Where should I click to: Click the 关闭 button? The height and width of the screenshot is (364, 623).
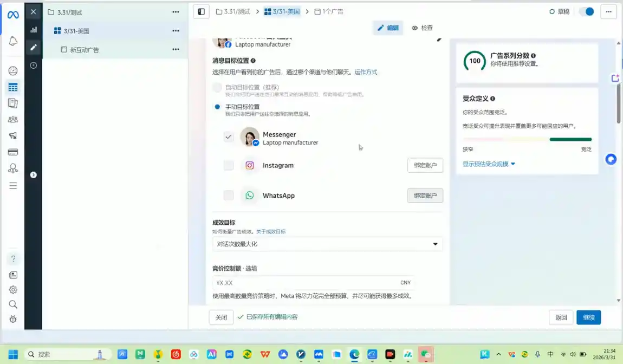[x=222, y=317]
